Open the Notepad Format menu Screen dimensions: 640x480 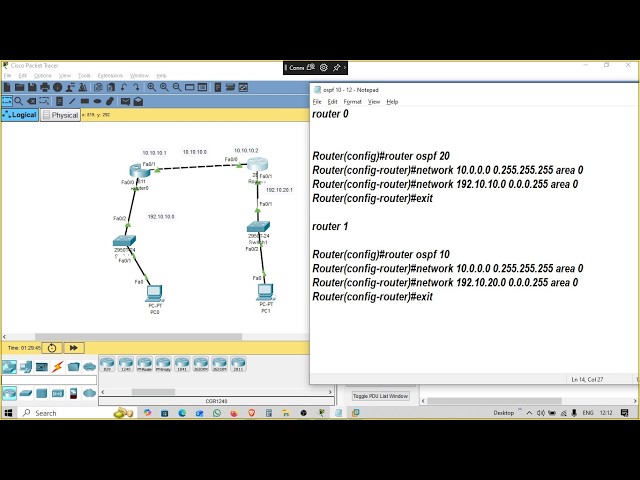(353, 102)
